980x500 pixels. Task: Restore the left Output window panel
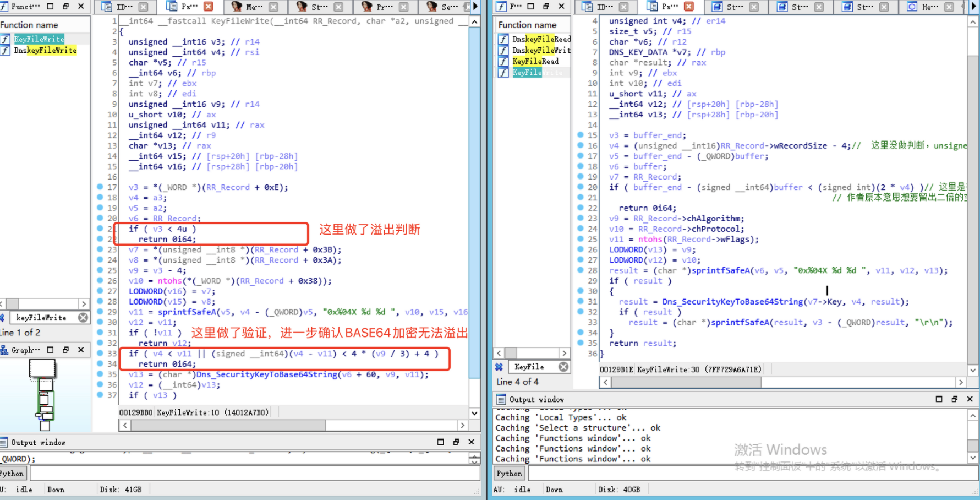click(x=456, y=442)
